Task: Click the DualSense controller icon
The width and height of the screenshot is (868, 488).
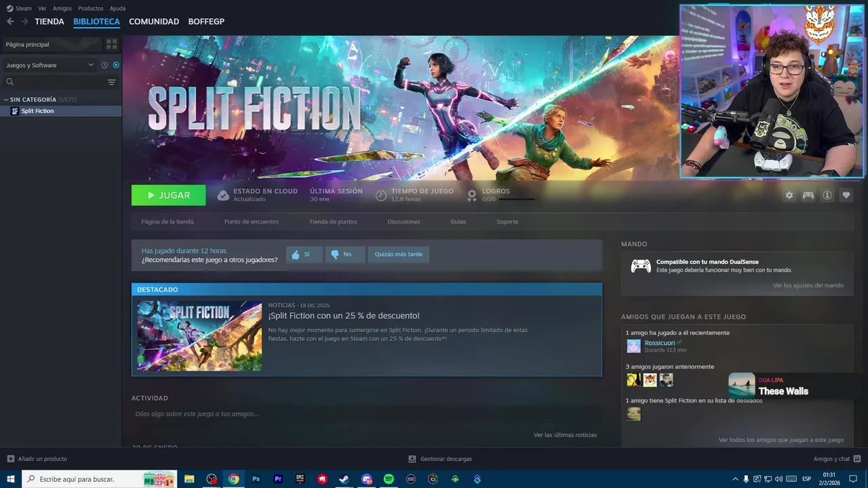Action: pyautogui.click(x=641, y=266)
